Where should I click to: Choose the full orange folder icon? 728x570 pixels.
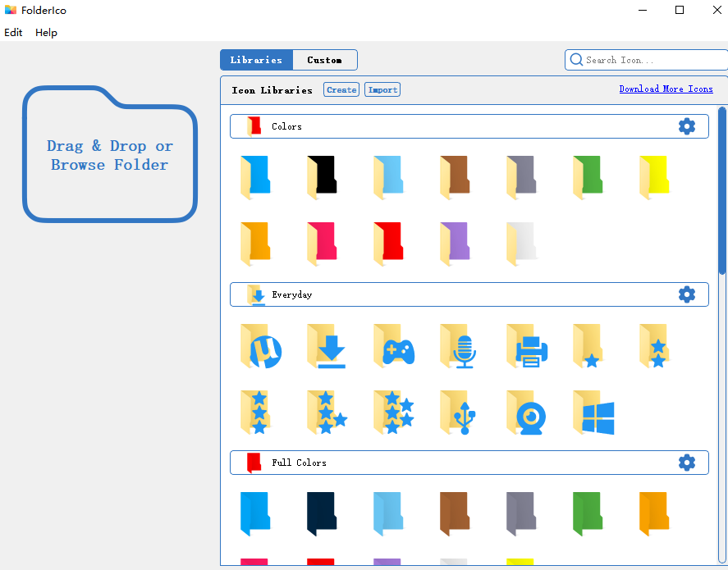[654, 514]
